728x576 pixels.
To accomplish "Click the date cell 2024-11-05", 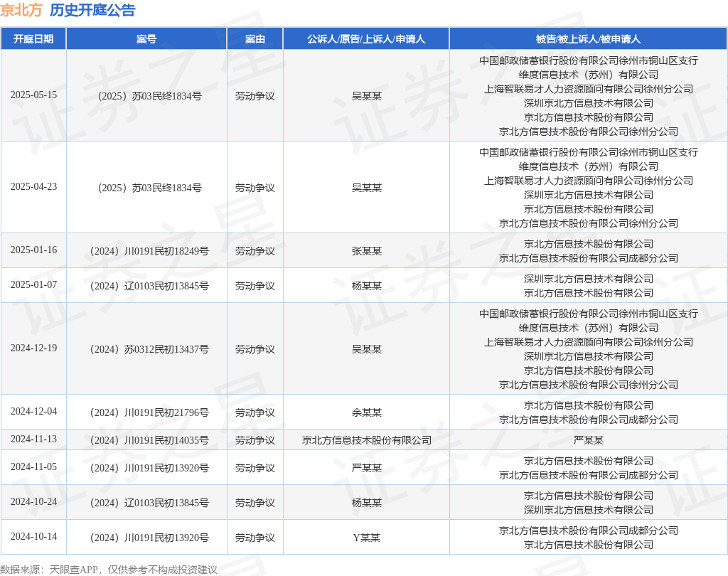I will click(34, 466).
